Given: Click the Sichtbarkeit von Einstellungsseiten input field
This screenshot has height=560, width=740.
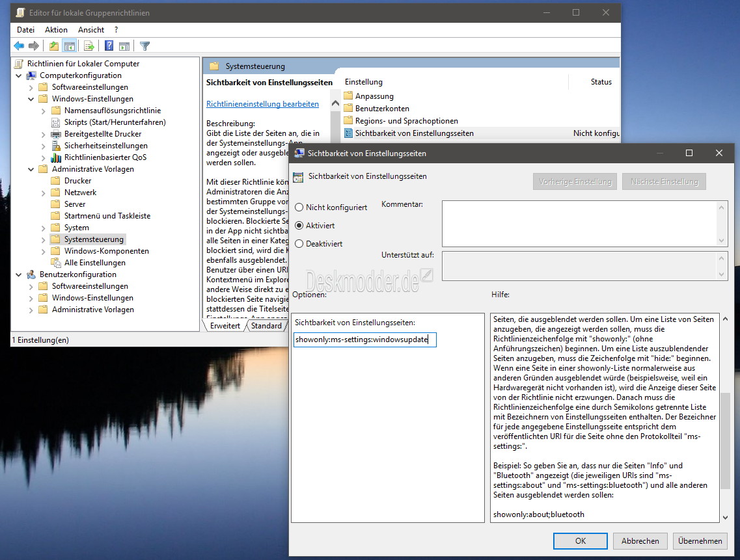Looking at the screenshot, I should (x=365, y=340).
